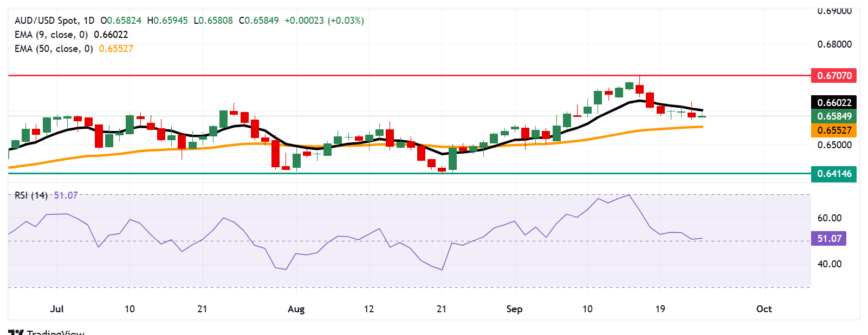Click the black 0.66022 EMA price tag
Image resolution: width=868 pixels, height=335 pixels.
point(834,102)
